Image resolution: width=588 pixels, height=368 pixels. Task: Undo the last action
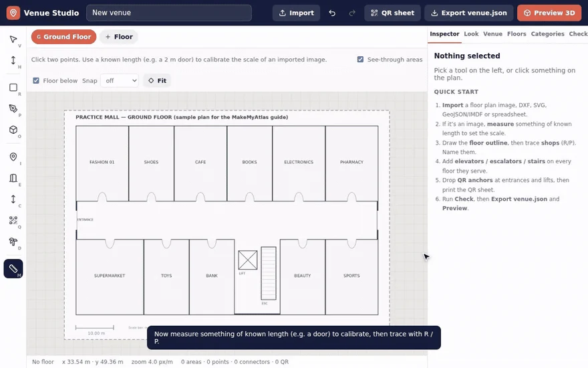(332, 13)
